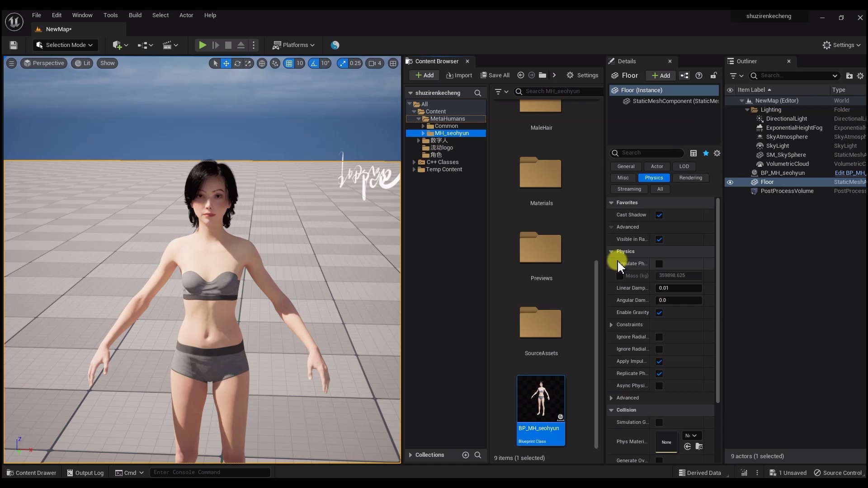
Task: Expand the C++ Classes folder tree
Action: coord(414,162)
